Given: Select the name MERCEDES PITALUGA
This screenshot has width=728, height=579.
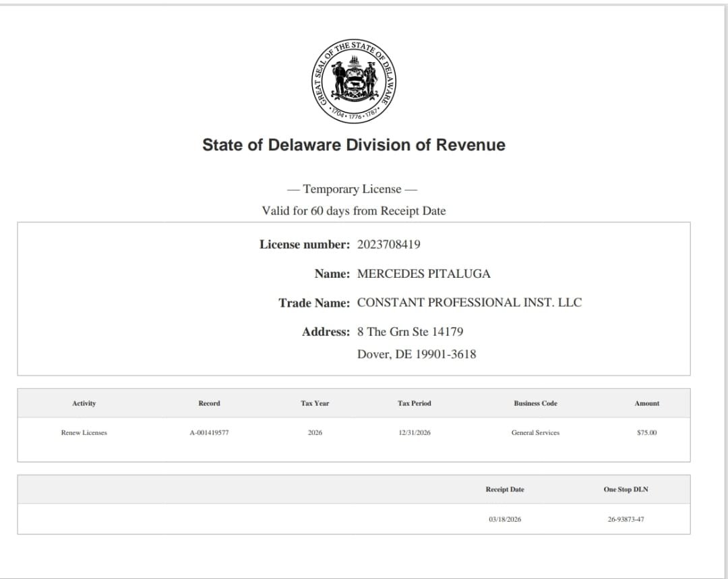Looking at the screenshot, I should point(423,274).
